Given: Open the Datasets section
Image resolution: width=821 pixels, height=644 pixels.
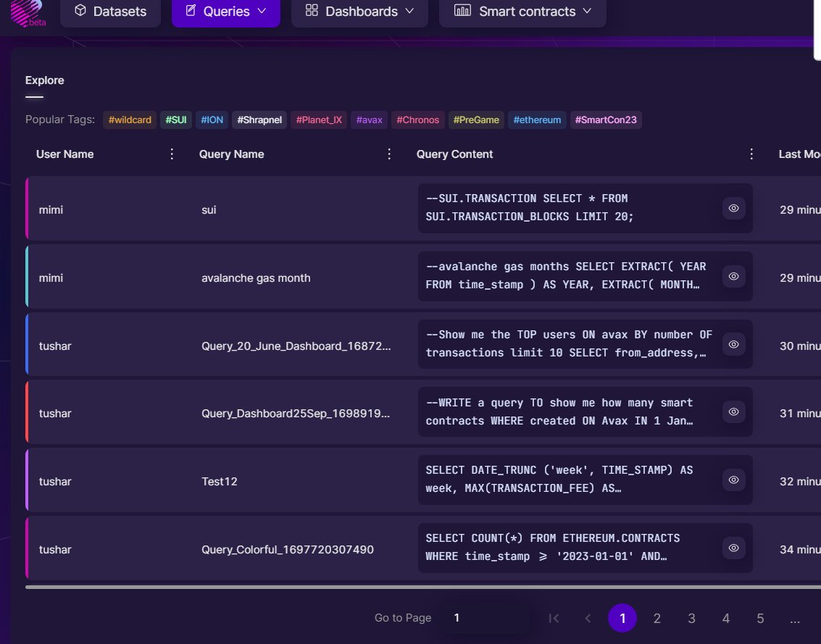Looking at the screenshot, I should coord(110,12).
